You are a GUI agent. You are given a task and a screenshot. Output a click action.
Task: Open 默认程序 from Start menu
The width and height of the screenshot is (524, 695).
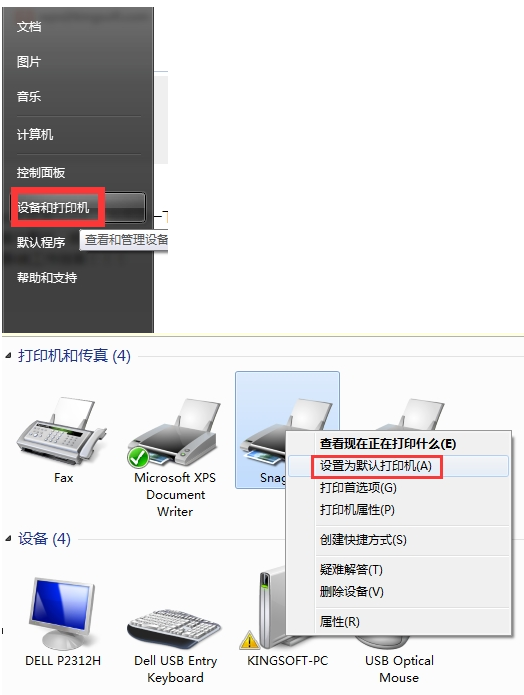click(x=41, y=242)
